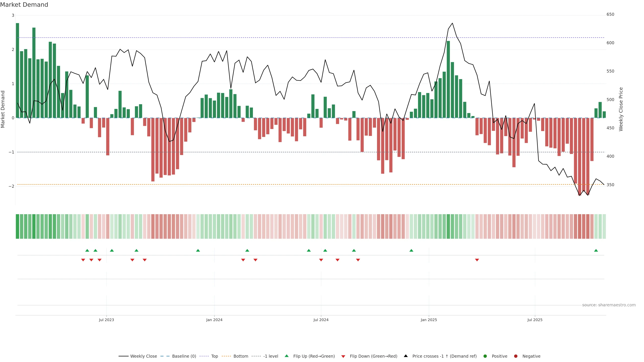
Task: Click the Weekly Close Price axis title
Action: click(x=621, y=109)
